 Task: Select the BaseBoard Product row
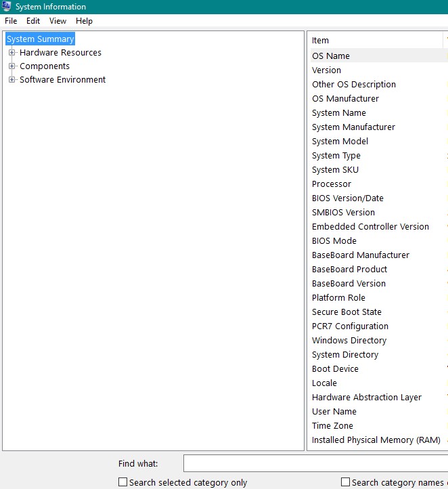(379, 269)
